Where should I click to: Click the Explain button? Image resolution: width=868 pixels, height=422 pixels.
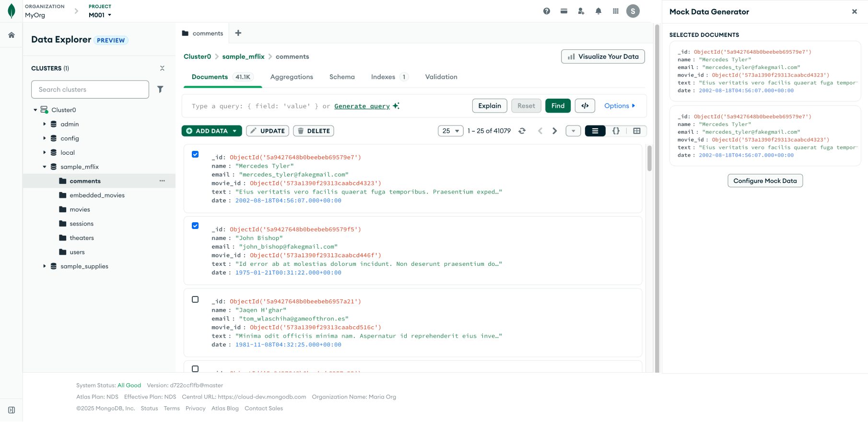[490, 106]
